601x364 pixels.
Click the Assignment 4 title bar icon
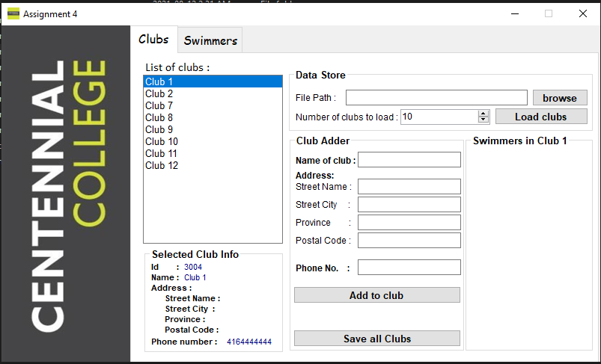[13, 13]
